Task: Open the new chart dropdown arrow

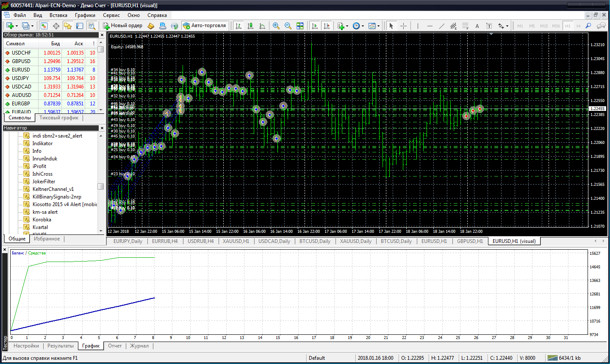Action: (x=17, y=26)
